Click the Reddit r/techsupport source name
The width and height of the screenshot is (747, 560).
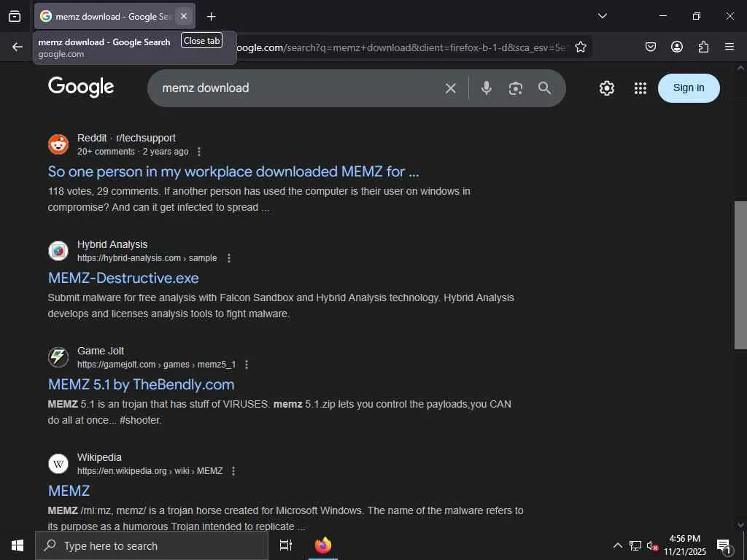126,138
